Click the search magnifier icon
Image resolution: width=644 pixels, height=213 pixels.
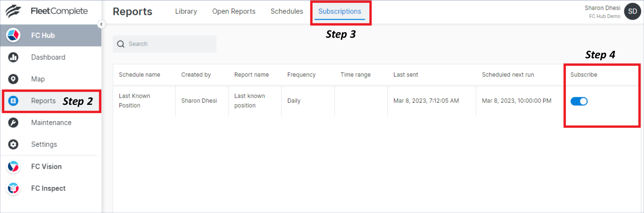point(121,44)
